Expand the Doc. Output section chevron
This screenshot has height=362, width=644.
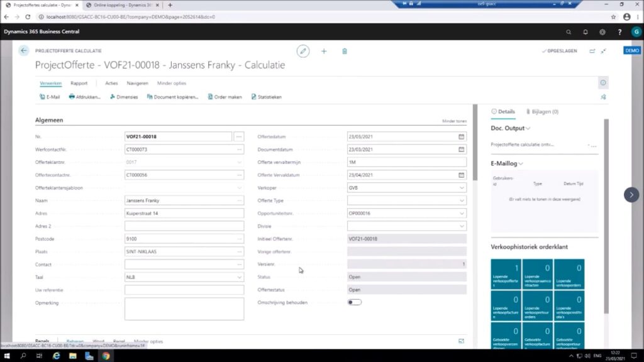click(x=528, y=129)
